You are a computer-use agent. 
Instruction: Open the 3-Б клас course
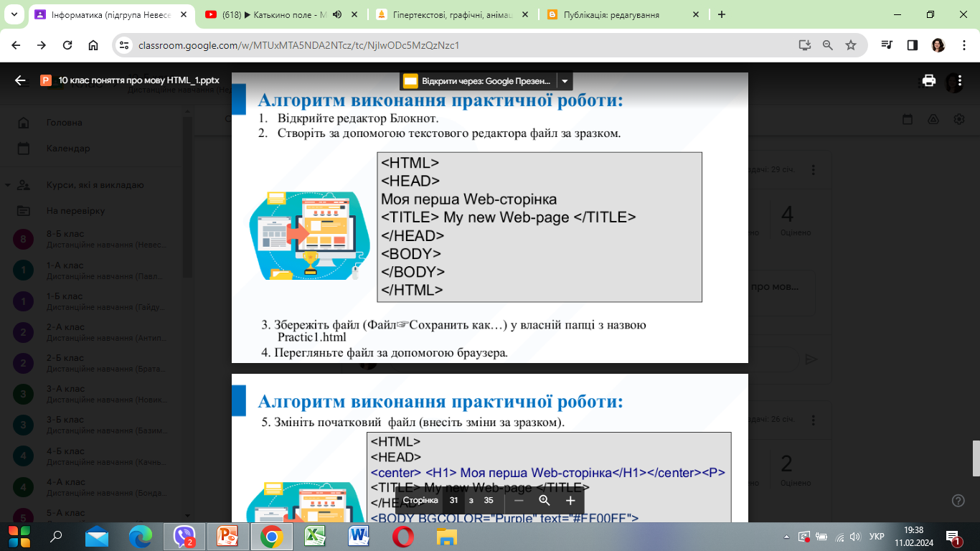(93, 425)
